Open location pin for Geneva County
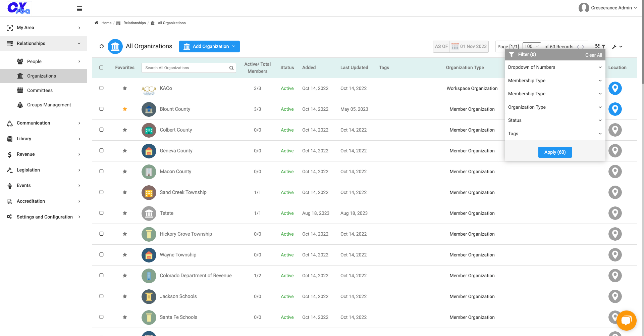Image resolution: width=644 pixels, height=336 pixels. [615, 151]
